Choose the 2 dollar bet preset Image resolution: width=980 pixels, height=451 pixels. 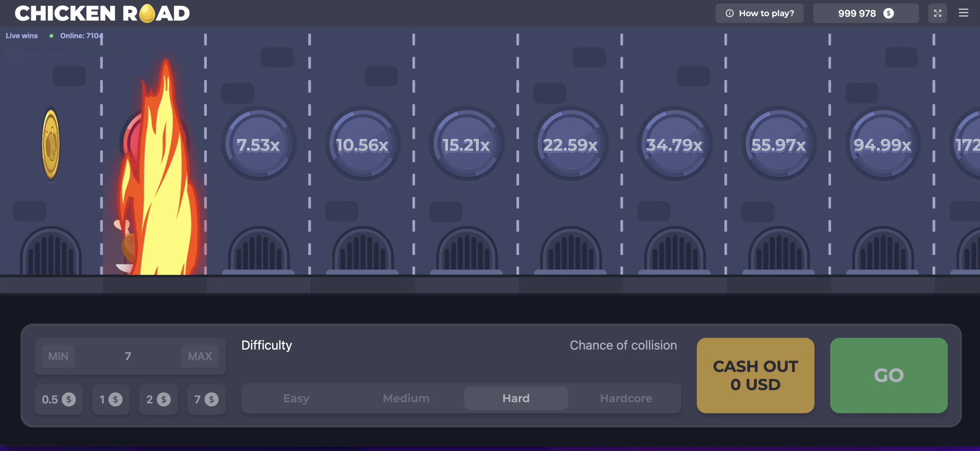click(158, 400)
